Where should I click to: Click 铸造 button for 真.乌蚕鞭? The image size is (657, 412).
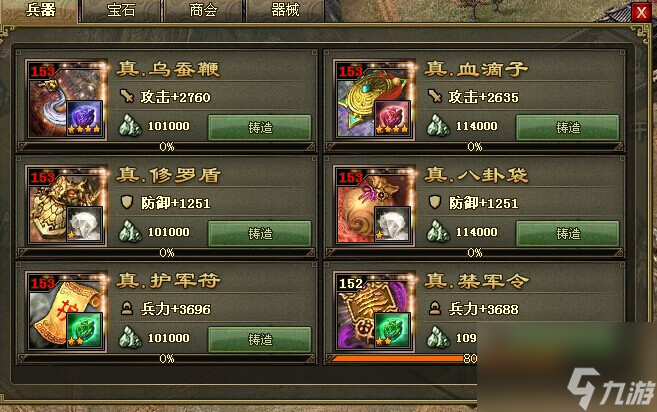coord(260,127)
